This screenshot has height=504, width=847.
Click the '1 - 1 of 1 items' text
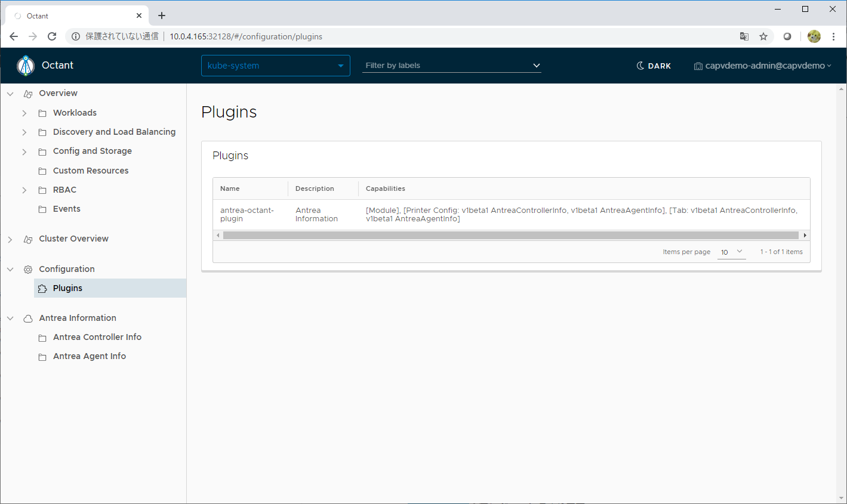781,252
